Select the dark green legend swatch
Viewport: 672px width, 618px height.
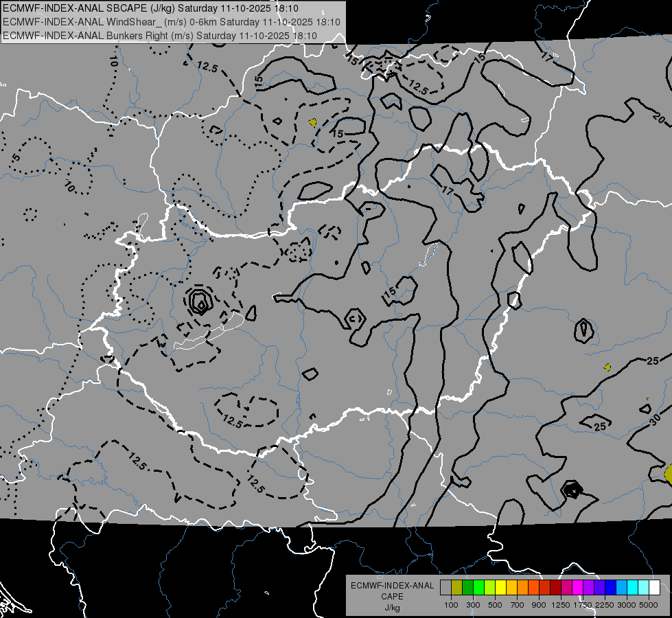click(467, 587)
